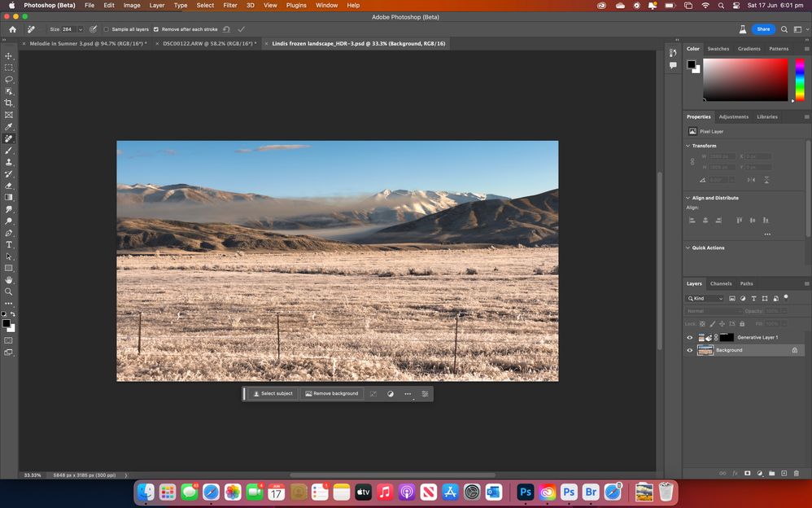Toggle the pixel layer filter
This screenshot has height=508, width=812.
coord(732,299)
